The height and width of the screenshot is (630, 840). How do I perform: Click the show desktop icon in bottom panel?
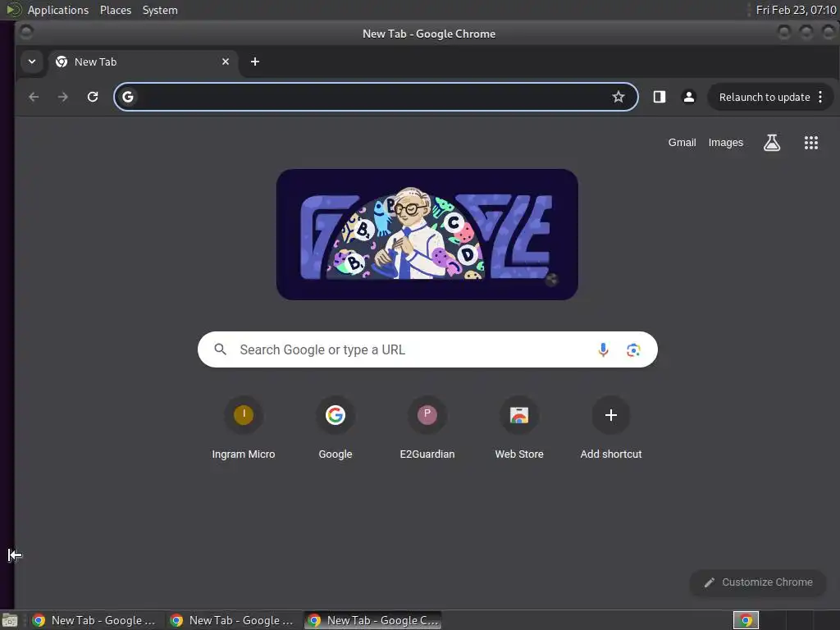pyautogui.click(x=10, y=620)
